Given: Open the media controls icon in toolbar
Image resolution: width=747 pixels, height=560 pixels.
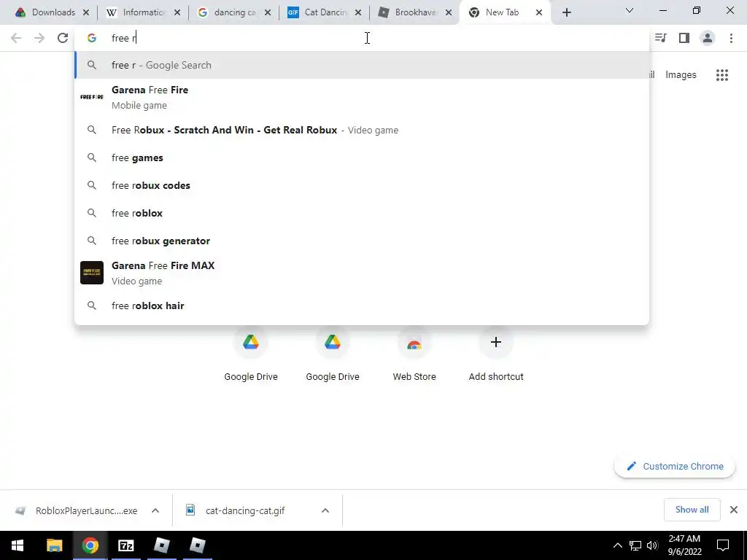Looking at the screenshot, I should [660, 38].
